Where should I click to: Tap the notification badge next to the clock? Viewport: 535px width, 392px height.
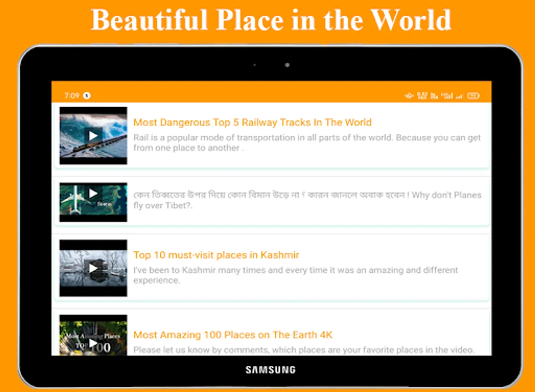[x=87, y=96]
